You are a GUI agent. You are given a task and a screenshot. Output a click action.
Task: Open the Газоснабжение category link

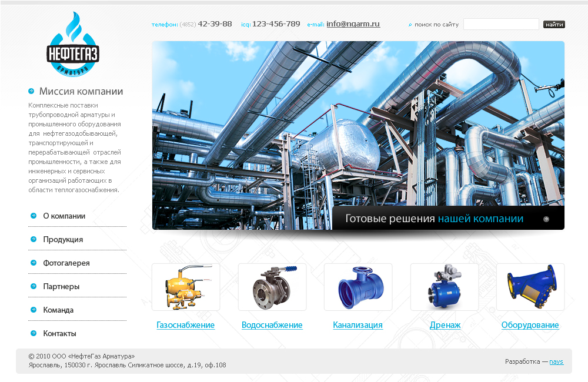(x=186, y=325)
